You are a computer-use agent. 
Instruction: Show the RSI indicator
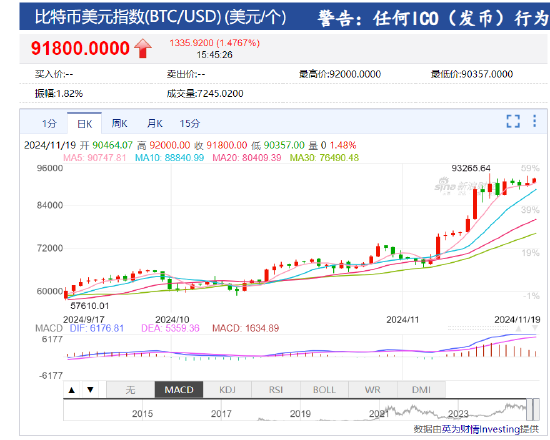(276, 390)
